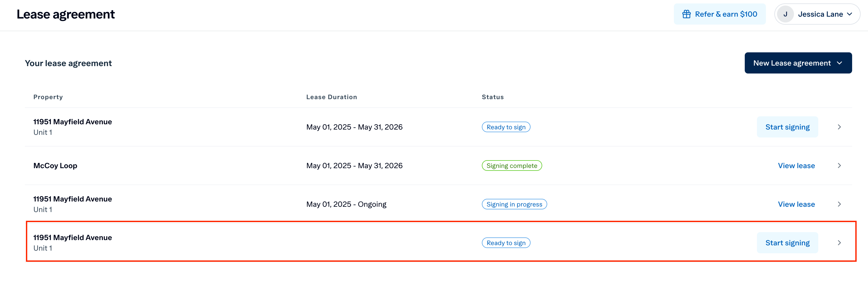The image size is (868, 294).
Task: Click the Signing in progress status badge
Action: point(514,204)
